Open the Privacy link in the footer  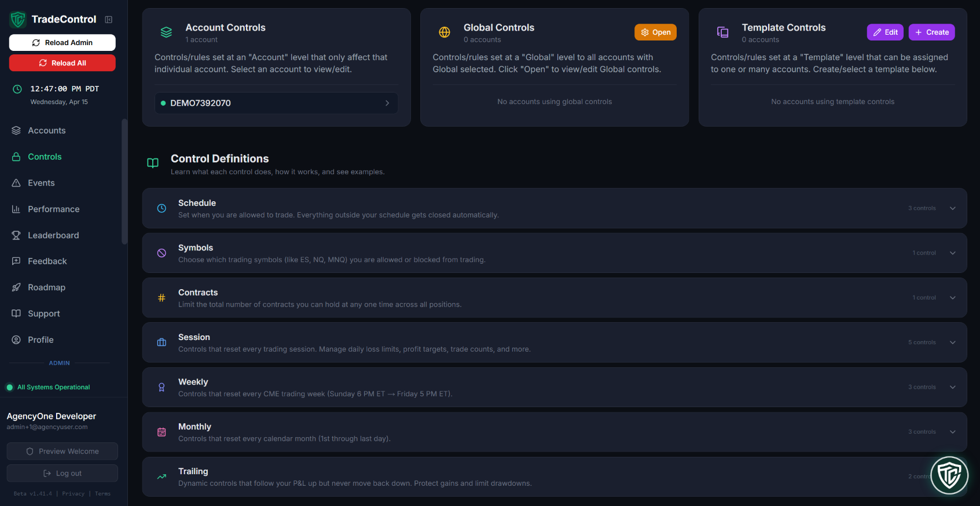pos(74,494)
